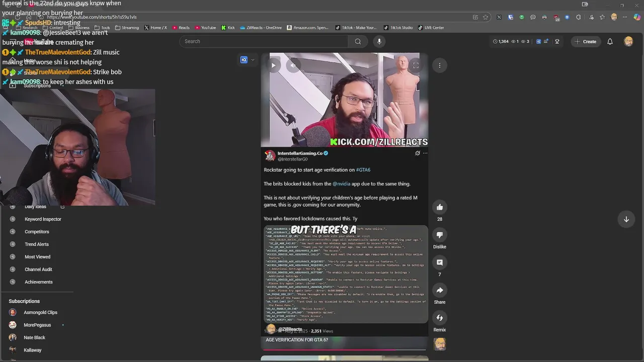Click the X extension icon in toolbar
The width and height of the screenshot is (644, 362).
click(499, 17)
